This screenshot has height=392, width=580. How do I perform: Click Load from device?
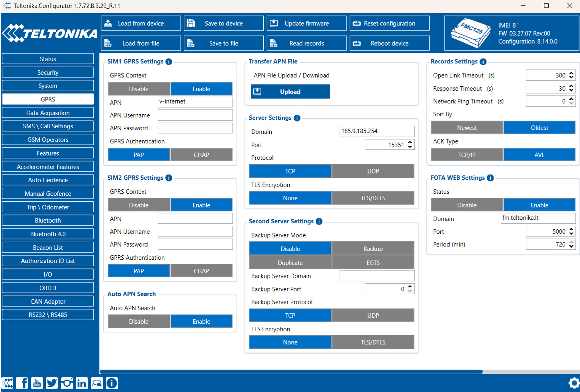141,23
